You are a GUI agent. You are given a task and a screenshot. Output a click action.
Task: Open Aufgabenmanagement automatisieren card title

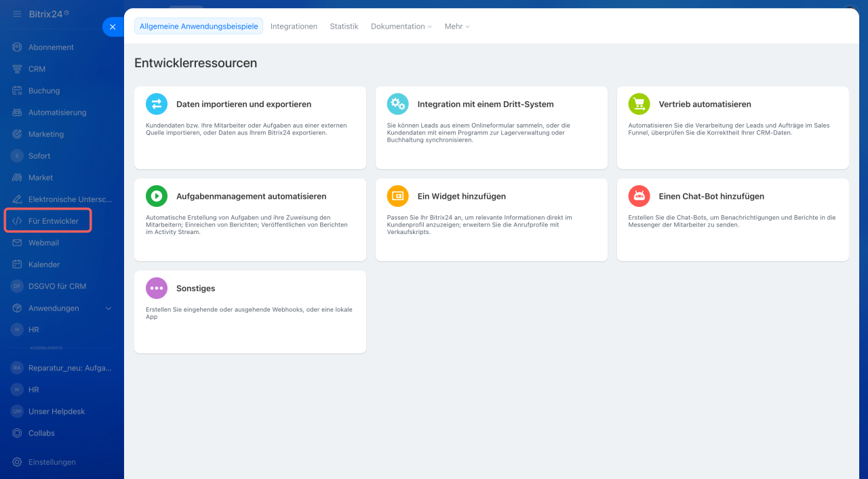pyautogui.click(x=251, y=197)
